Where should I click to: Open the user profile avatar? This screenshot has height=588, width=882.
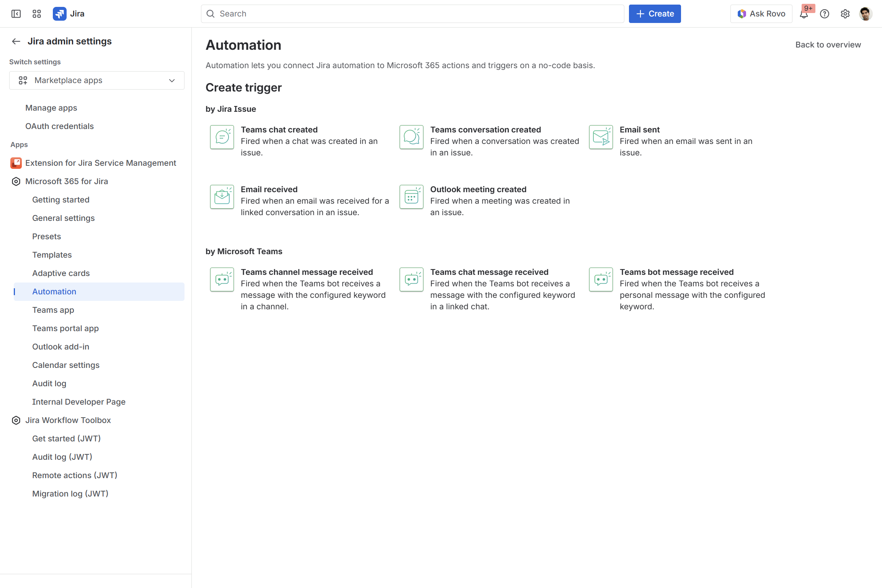866,14
